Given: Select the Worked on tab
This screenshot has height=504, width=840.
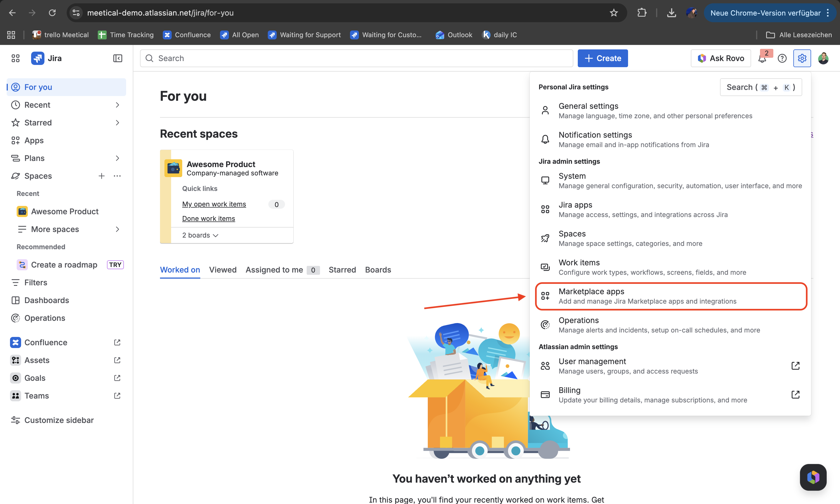Looking at the screenshot, I should click(180, 270).
